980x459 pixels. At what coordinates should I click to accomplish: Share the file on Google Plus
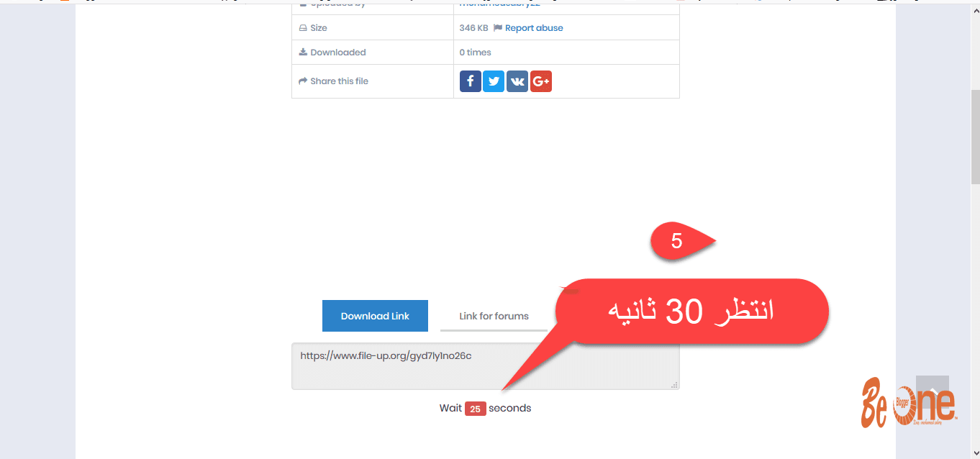pos(541,81)
